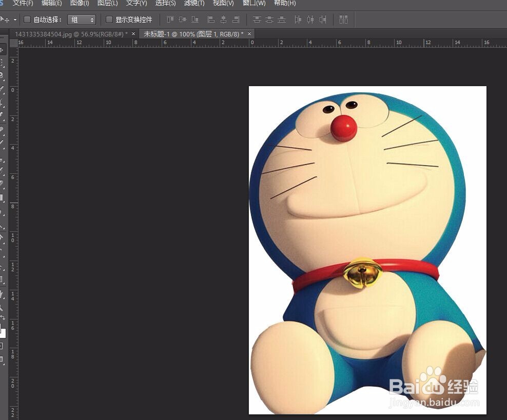Click the Align vertical centers icon
This screenshot has height=420, width=507.
pyautogui.click(x=182, y=19)
